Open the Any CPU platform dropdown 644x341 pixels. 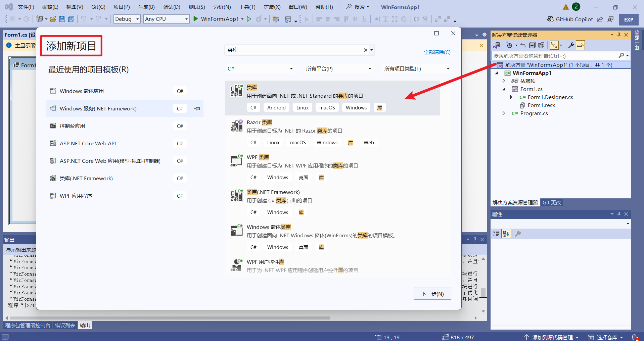(x=167, y=19)
